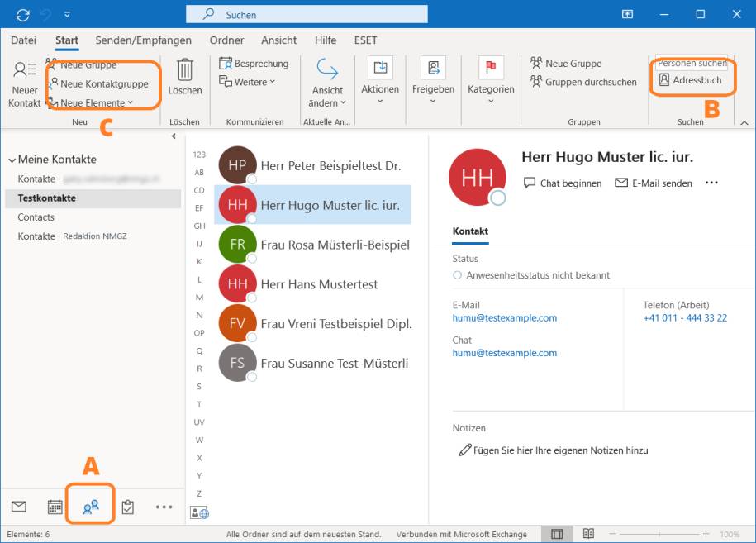Image resolution: width=756 pixels, height=543 pixels.
Task: Collapse the Meine Kontakte tree section
Action: point(12,160)
